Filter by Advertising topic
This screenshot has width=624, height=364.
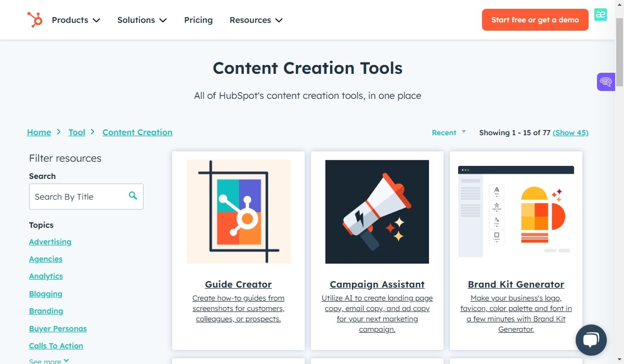click(x=50, y=242)
